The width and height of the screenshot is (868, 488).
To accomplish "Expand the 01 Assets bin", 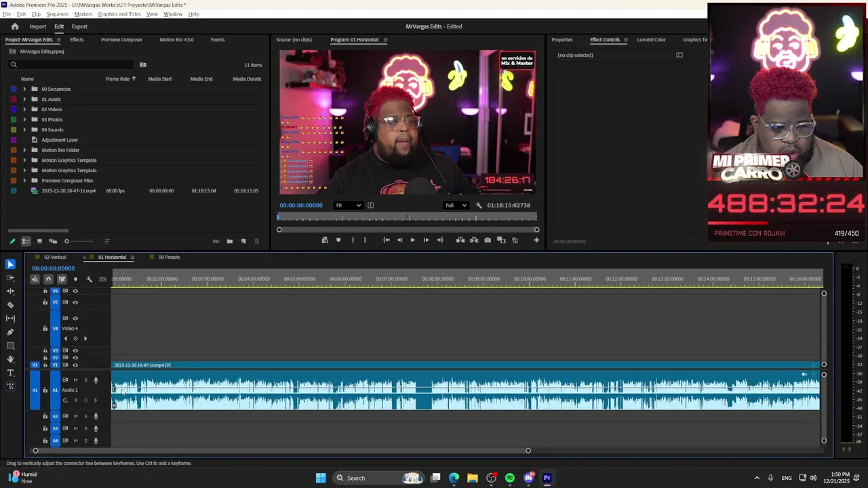I will (24, 99).
